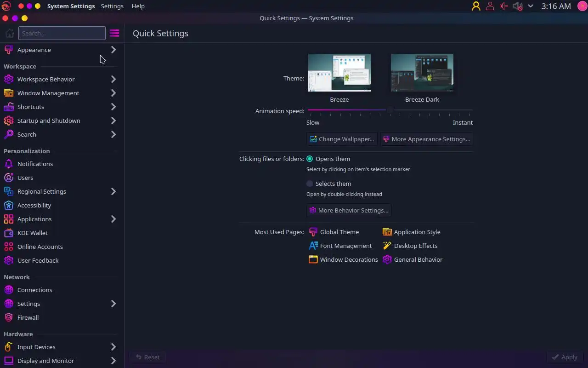Expand the Shortcuts chevron arrow

[113, 107]
